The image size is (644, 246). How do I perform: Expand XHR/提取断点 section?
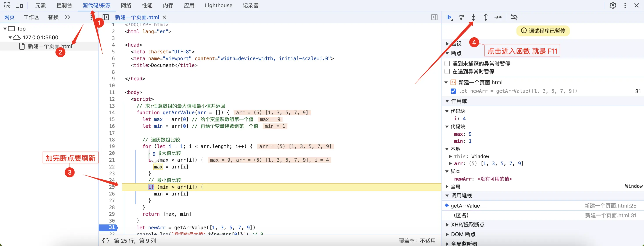coord(447,225)
